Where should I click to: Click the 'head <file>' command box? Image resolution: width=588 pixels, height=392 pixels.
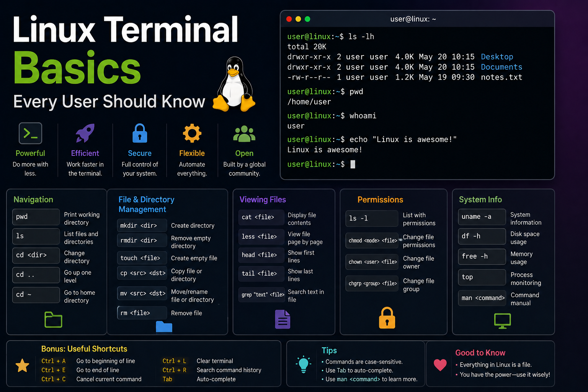point(261,255)
